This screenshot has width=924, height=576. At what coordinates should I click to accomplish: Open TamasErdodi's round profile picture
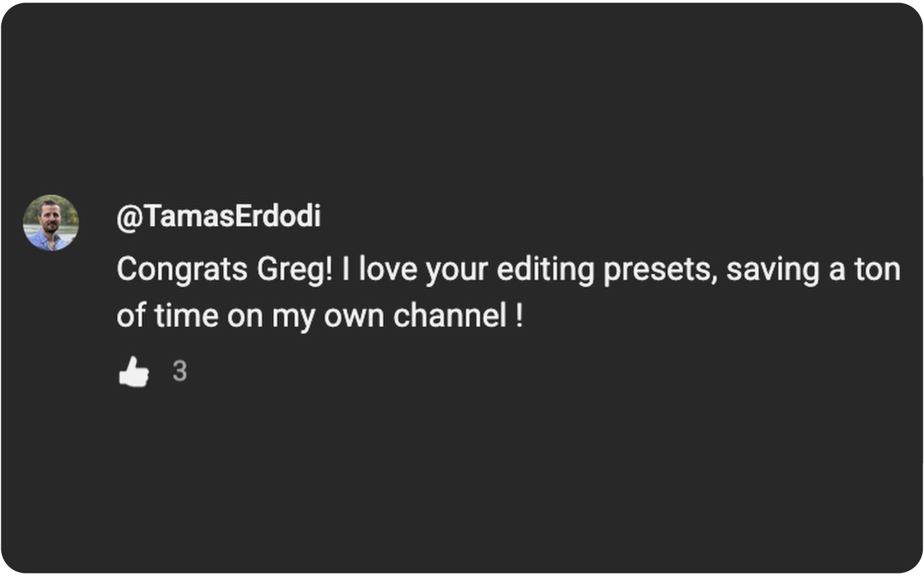click(x=51, y=223)
